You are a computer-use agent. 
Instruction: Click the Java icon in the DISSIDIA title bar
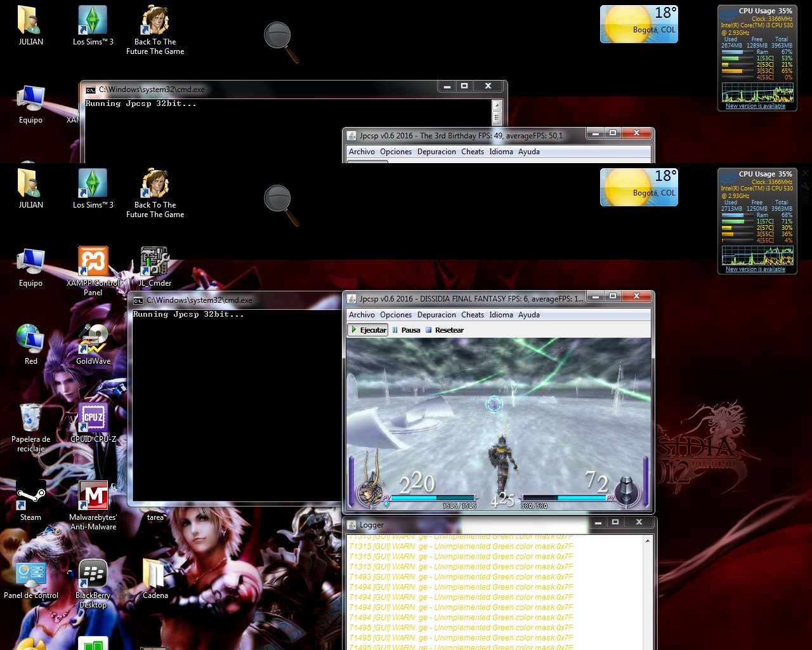[351, 298]
